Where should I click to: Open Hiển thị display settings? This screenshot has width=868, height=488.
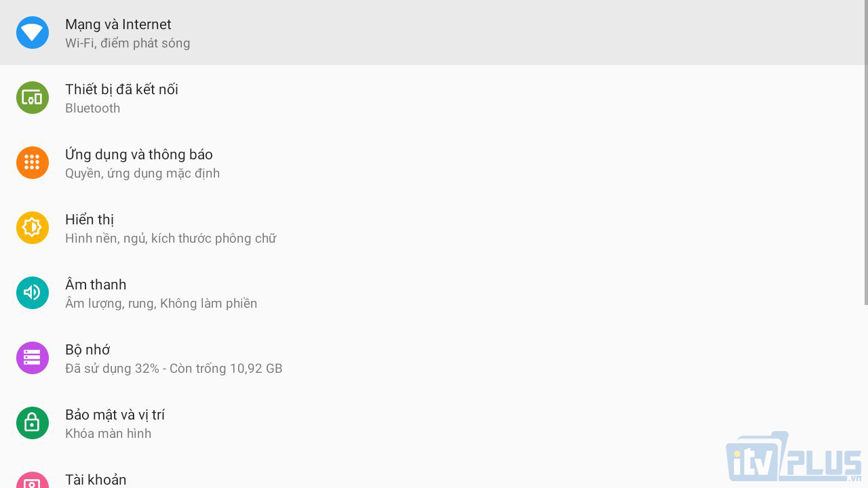pos(90,220)
